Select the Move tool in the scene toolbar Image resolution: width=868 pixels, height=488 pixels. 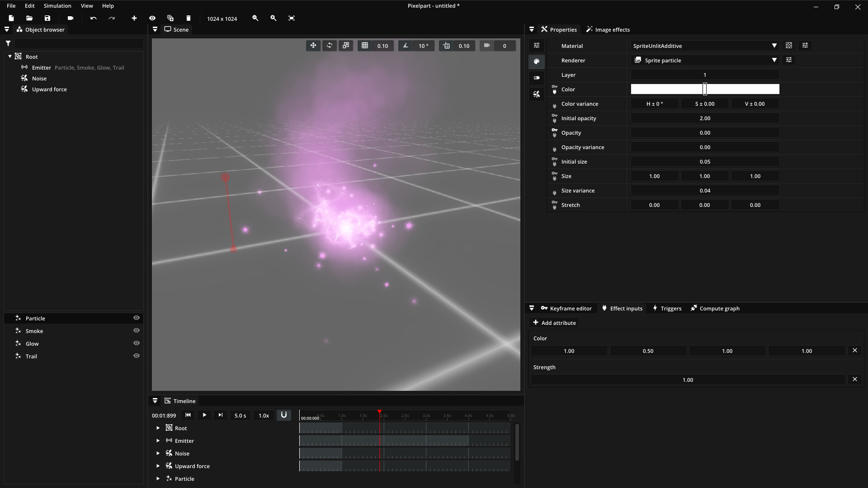point(313,45)
